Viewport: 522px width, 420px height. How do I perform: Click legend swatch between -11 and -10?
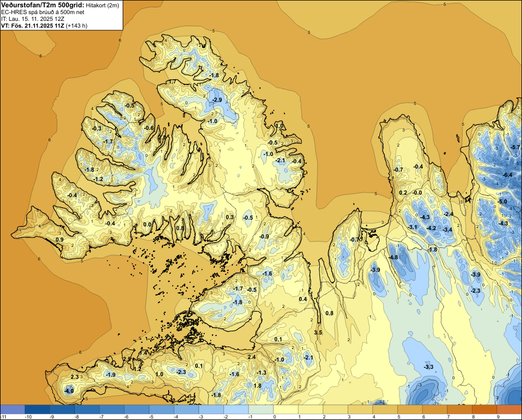13,410
